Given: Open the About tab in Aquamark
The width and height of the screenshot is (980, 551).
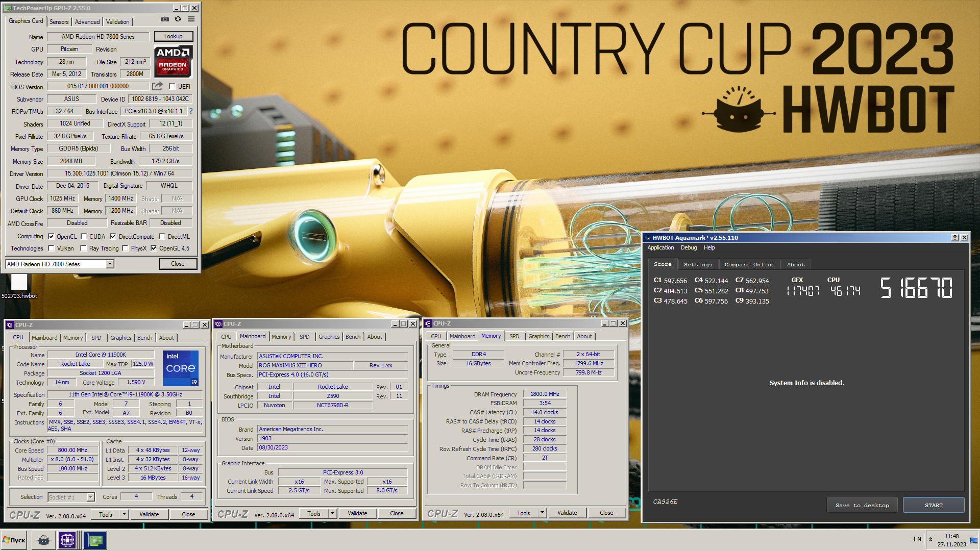Looking at the screenshot, I should [795, 265].
